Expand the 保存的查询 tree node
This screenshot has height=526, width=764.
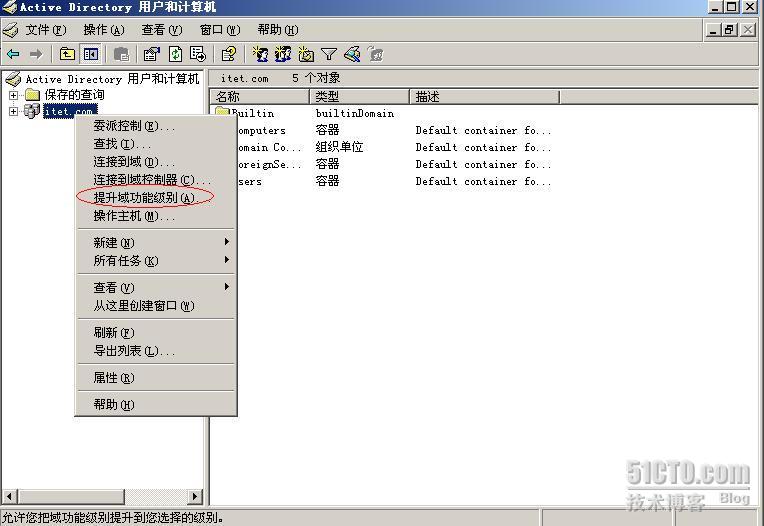tap(14, 95)
